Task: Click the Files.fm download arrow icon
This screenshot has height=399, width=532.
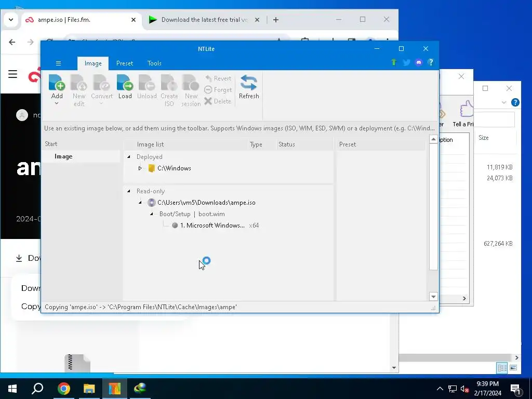Action: 19,258
